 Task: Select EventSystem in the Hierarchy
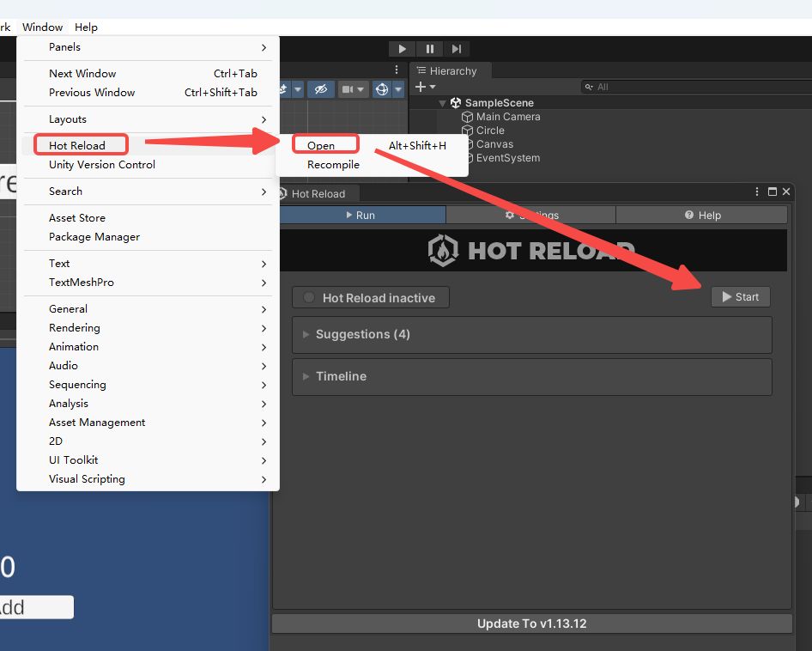[x=507, y=158]
